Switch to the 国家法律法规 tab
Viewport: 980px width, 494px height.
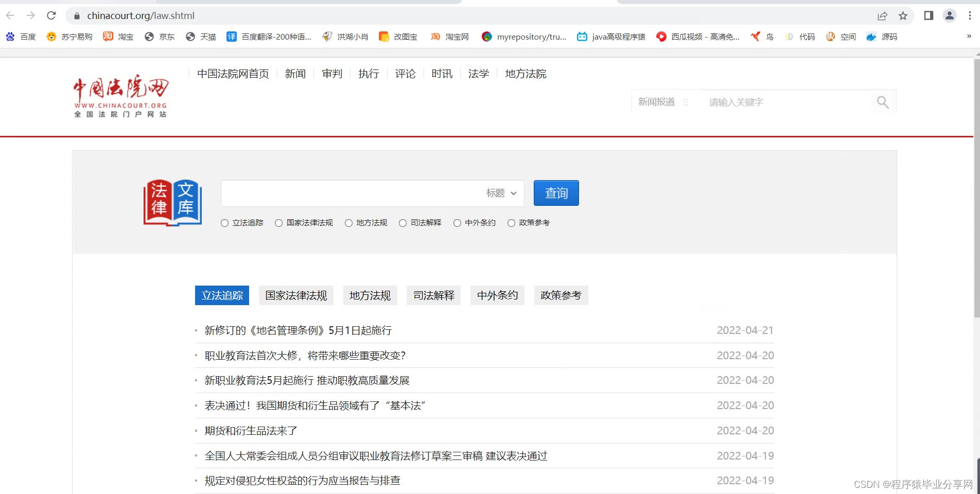296,295
